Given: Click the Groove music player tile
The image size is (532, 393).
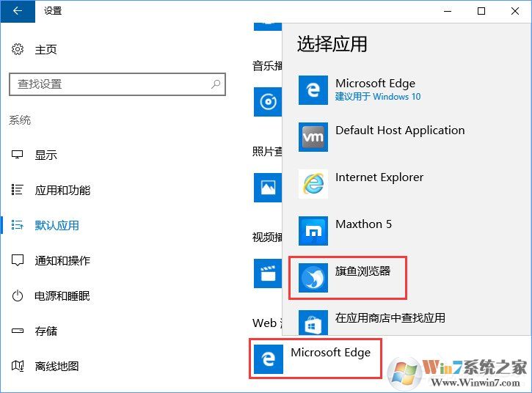Looking at the screenshot, I should coord(268,102).
